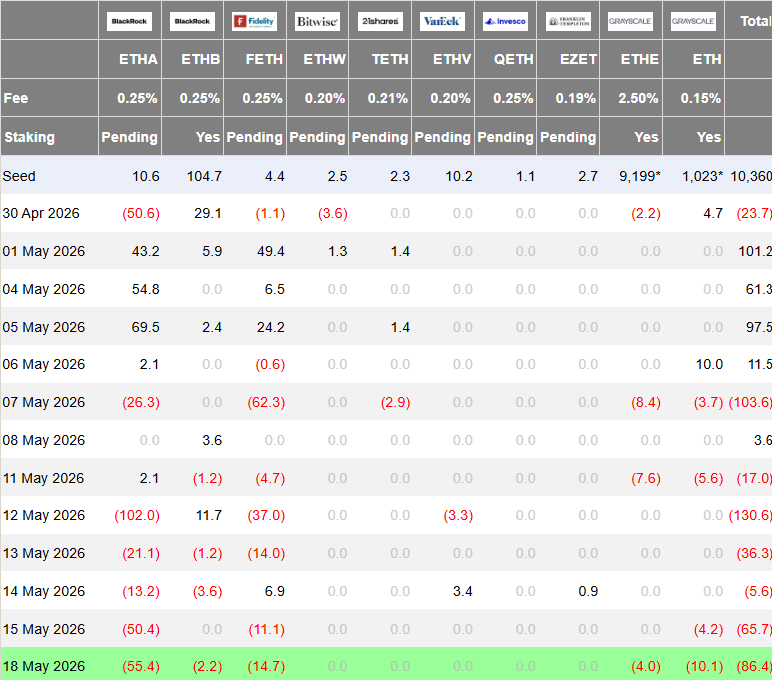Image resolution: width=772 pixels, height=680 pixels.
Task: Click the EZET fee value 0.19%
Action: pyautogui.click(x=576, y=98)
